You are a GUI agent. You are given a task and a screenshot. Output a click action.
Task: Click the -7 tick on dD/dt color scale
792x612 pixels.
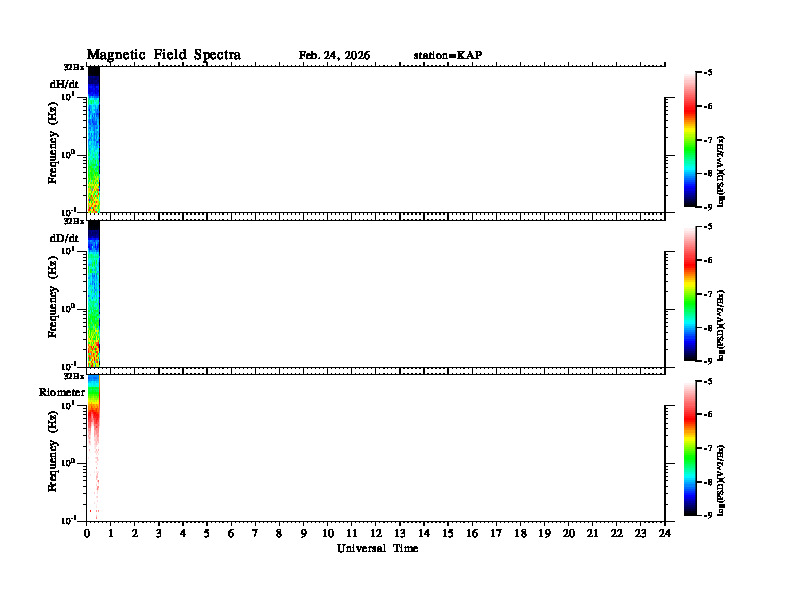(708, 294)
